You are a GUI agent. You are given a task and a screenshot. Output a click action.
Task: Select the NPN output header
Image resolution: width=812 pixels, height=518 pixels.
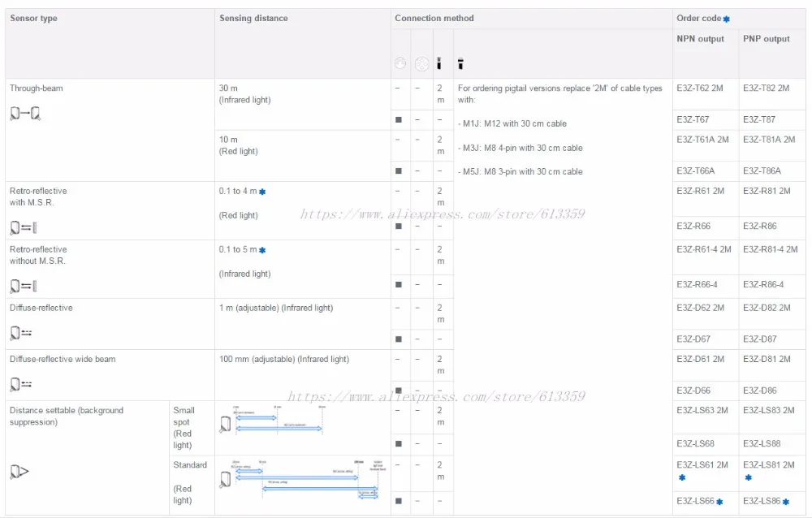pos(700,39)
